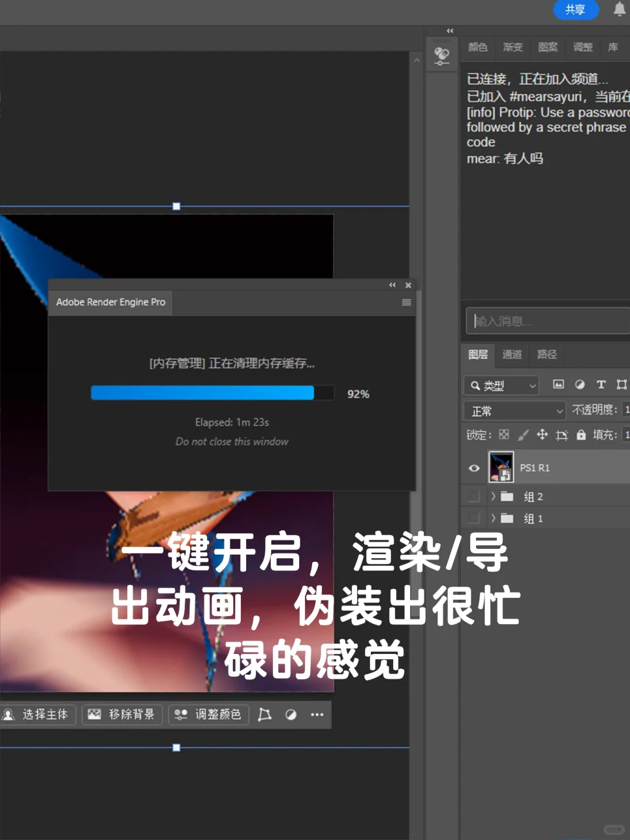This screenshot has width=630, height=840.
Task: Select the adjustment layer filter icon
Action: 580,384
